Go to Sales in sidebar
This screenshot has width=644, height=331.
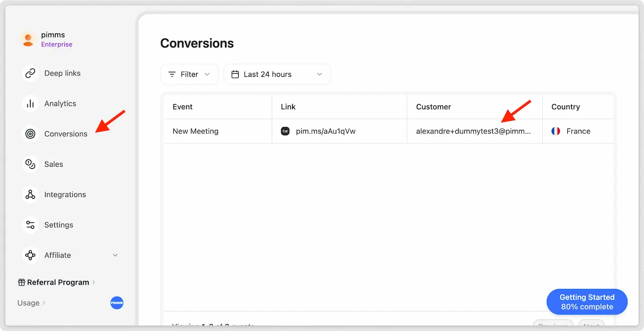[54, 164]
